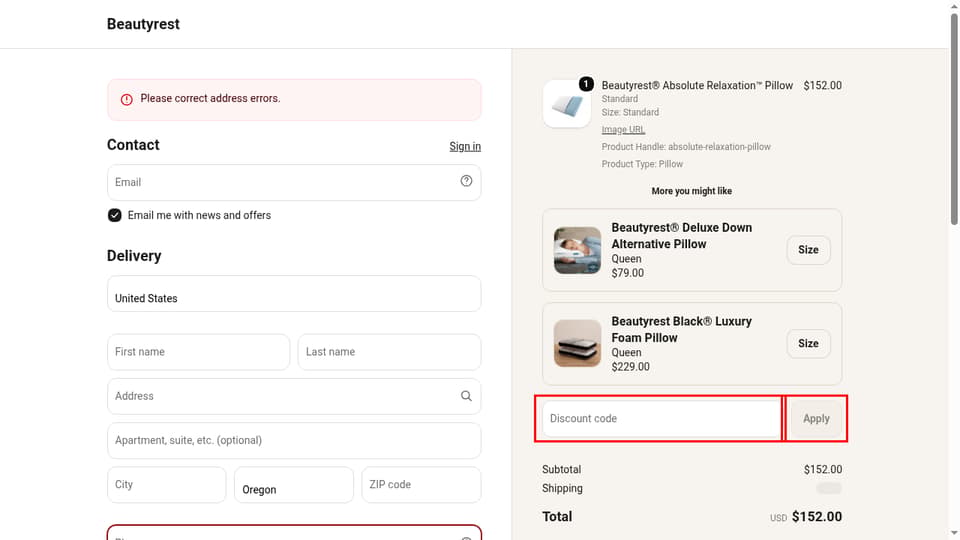The width and height of the screenshot is (960, 540).
Task: Open the Oregon state dropdown
Action: pyautogui.click(x=294, y=485)
